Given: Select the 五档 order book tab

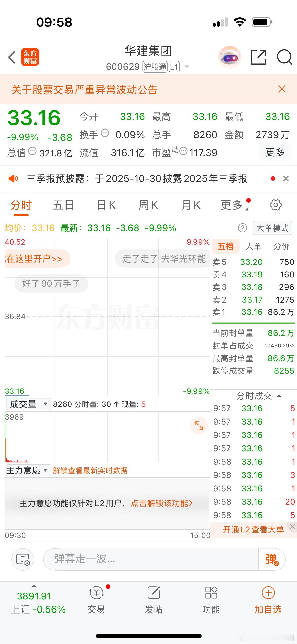Looking at the screenshot, I should click(x=225, y=246).
